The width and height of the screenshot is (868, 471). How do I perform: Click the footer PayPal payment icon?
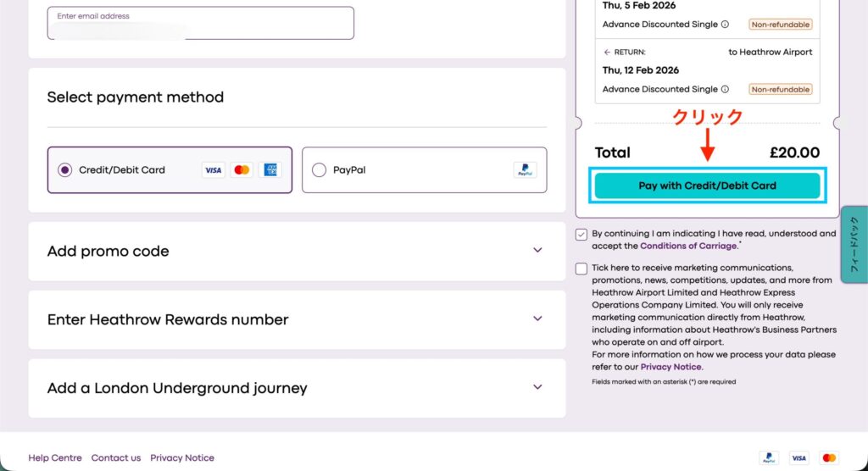pos(769,457)
